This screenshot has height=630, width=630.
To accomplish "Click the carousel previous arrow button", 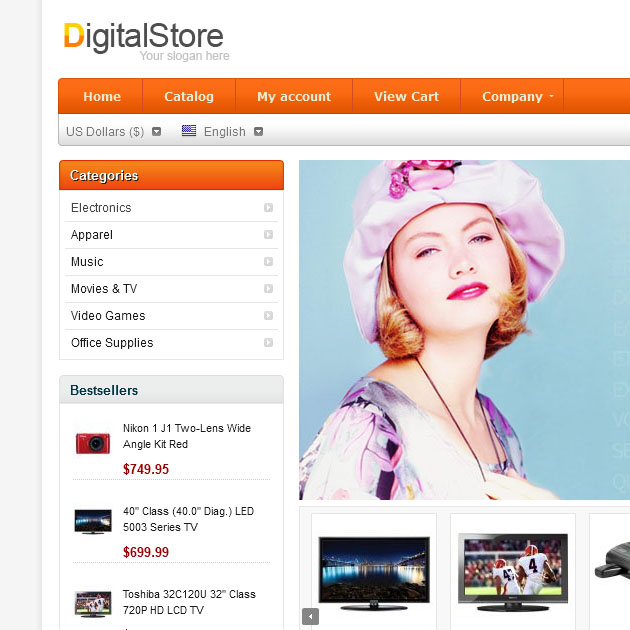I will coord(310,616).
